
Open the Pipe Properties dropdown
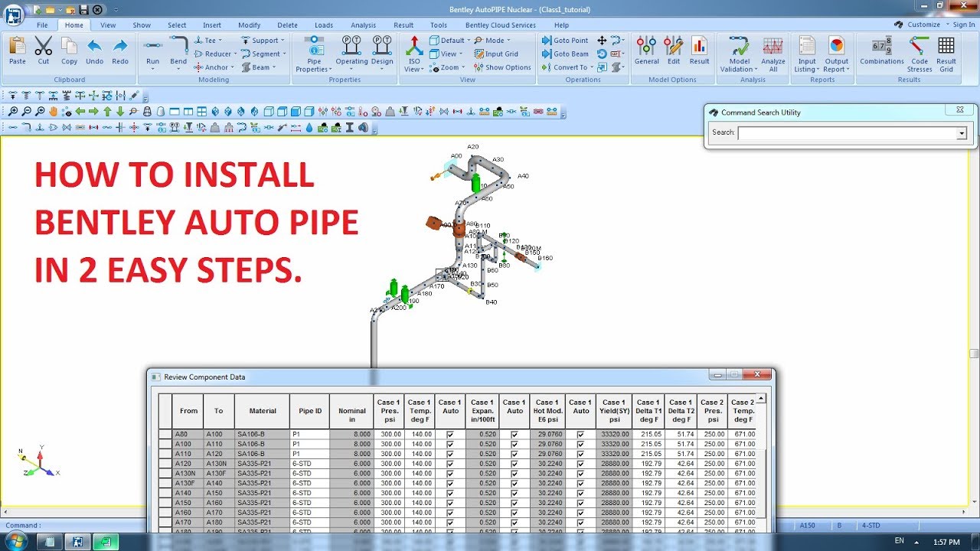tap(313, 54)
